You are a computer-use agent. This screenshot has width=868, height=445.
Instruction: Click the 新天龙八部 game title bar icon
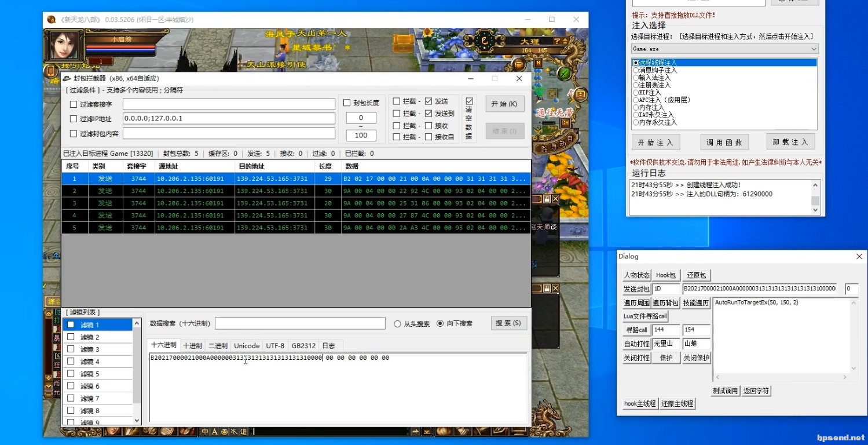coord(51,20)
